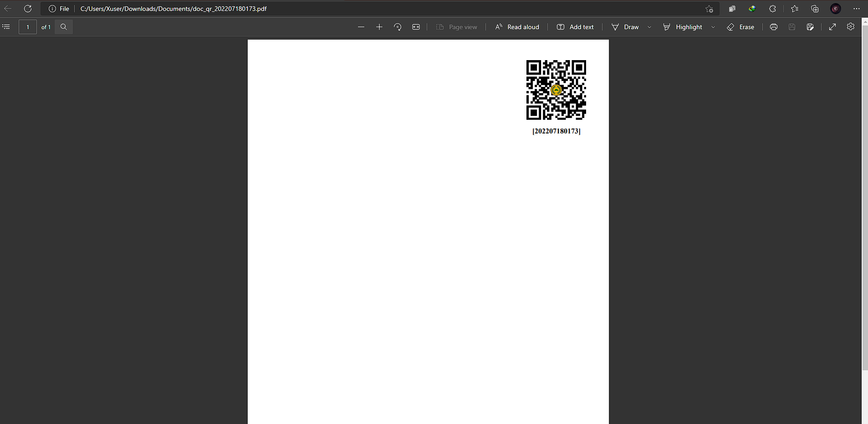Toggle fit to width view
Screen dimensions: 868x424
point(416,27)
